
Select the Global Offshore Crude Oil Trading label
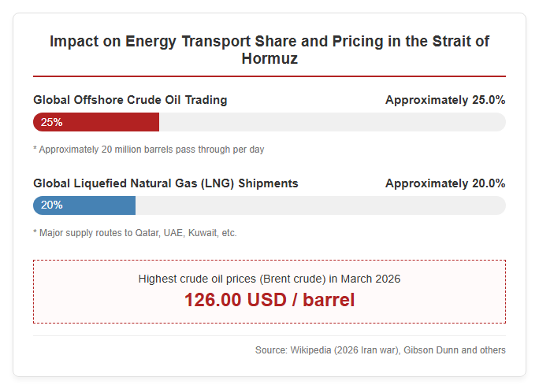(x=130, y=100)
